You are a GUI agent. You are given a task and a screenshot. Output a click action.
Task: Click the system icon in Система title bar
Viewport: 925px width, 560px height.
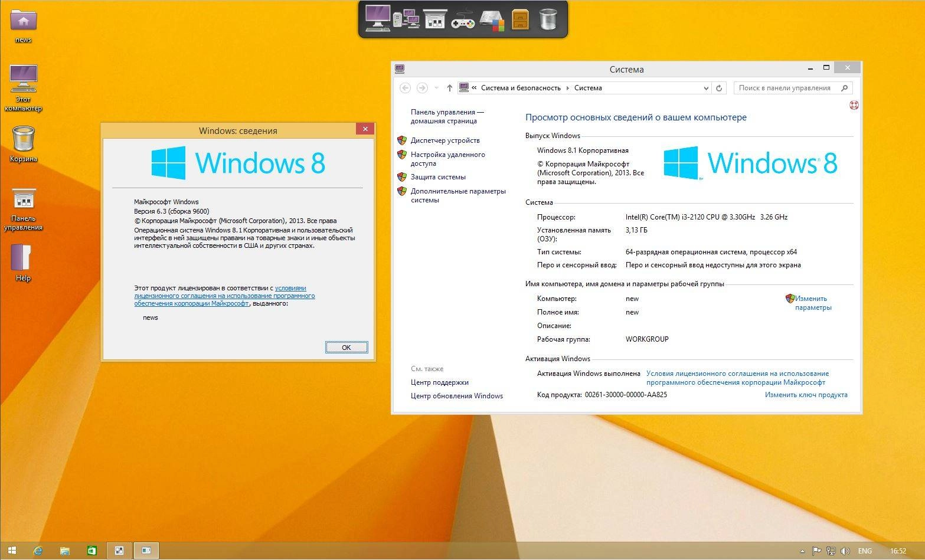[400, 69]
